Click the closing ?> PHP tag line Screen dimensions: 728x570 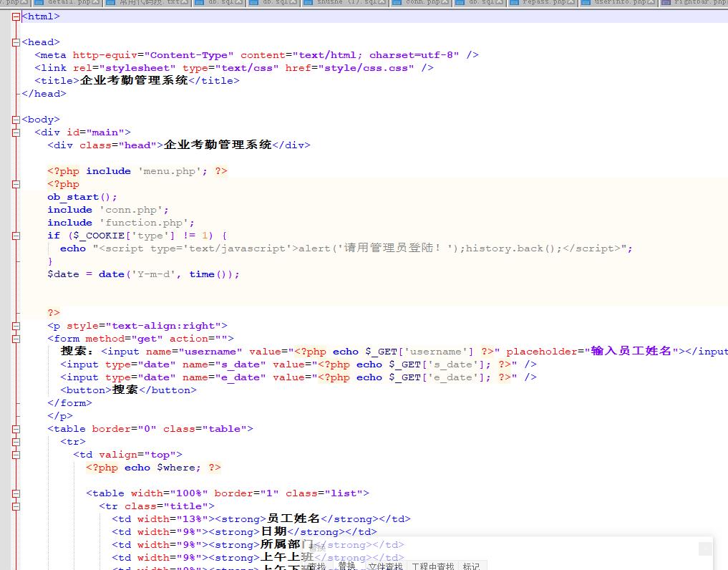click(54, 313)
